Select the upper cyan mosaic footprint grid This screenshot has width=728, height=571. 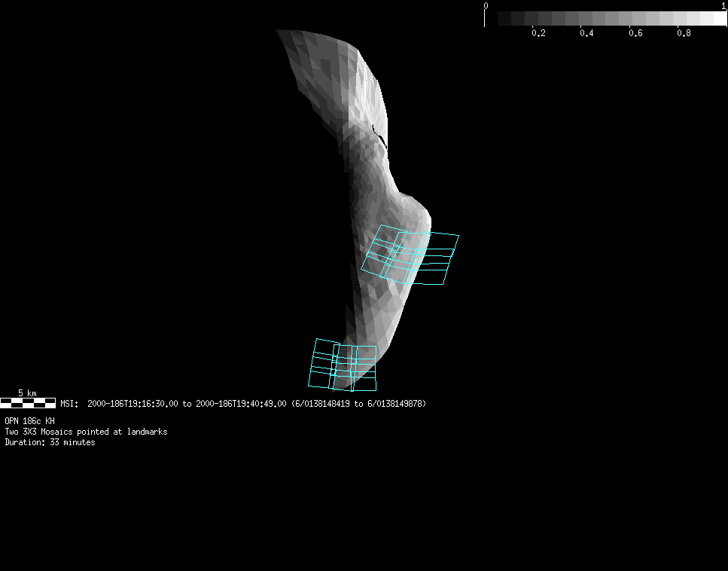tap(411, 256)
